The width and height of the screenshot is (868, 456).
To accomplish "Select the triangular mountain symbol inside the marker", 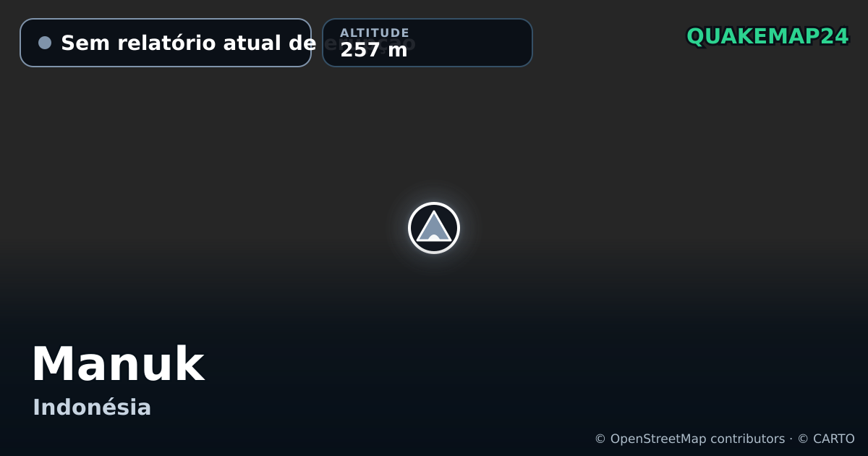I will (x=434, y=227).
